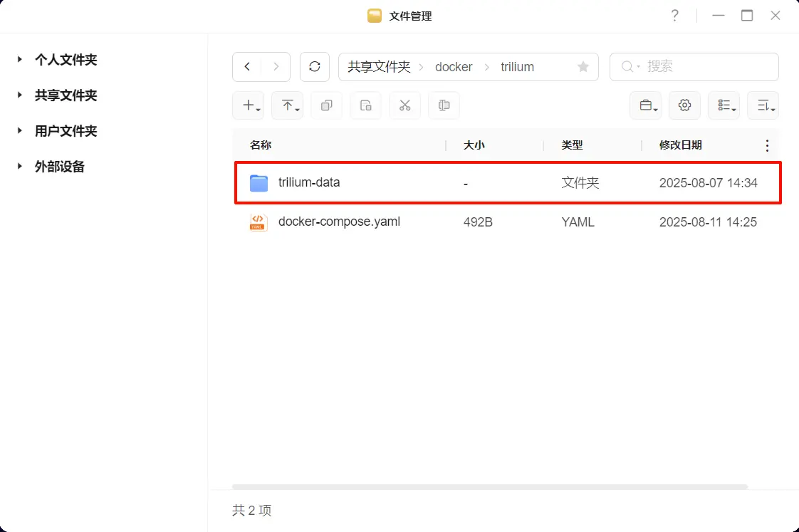Screen dimensions: 799x532
Task: Click the rename icon in the toolbar
Action: click(444, 105)
